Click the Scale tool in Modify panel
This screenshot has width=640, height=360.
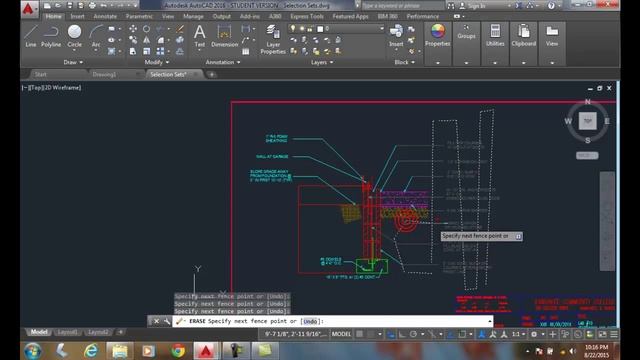pyautogui.click(x=146, y=51)
